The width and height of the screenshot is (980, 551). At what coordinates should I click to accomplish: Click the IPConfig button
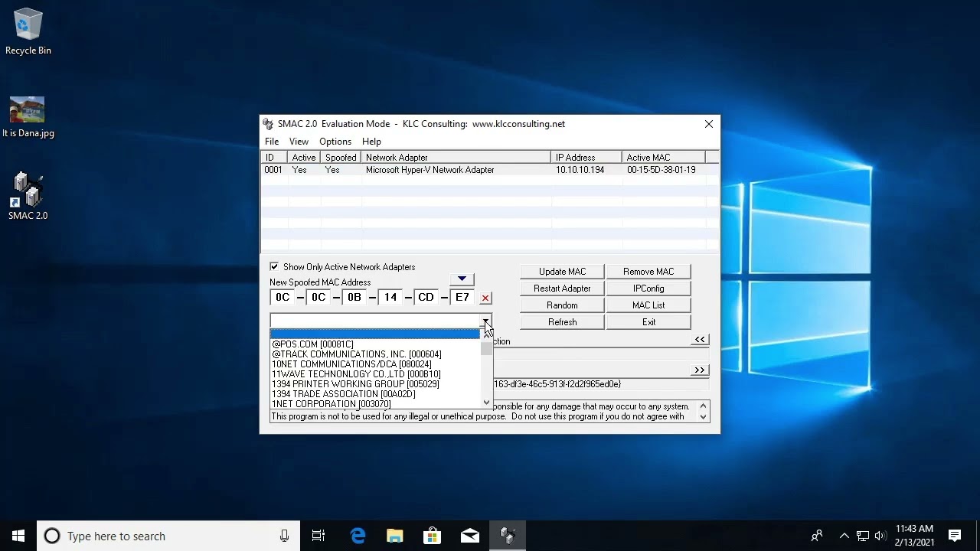click(x=648, y=289)
